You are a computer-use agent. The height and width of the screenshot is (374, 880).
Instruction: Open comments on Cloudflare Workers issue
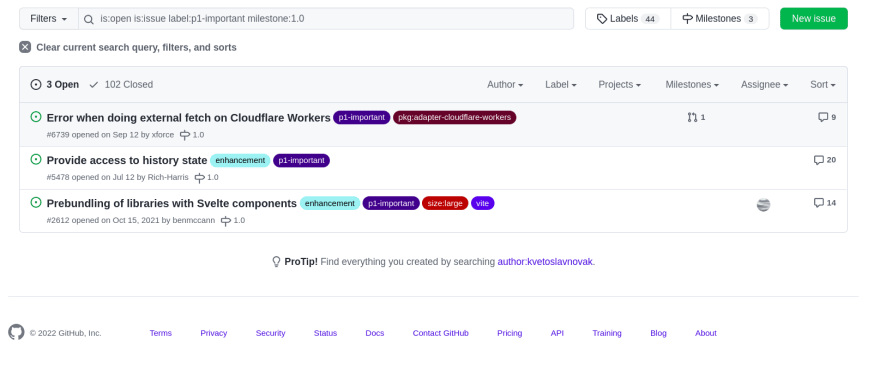point(827,117)
